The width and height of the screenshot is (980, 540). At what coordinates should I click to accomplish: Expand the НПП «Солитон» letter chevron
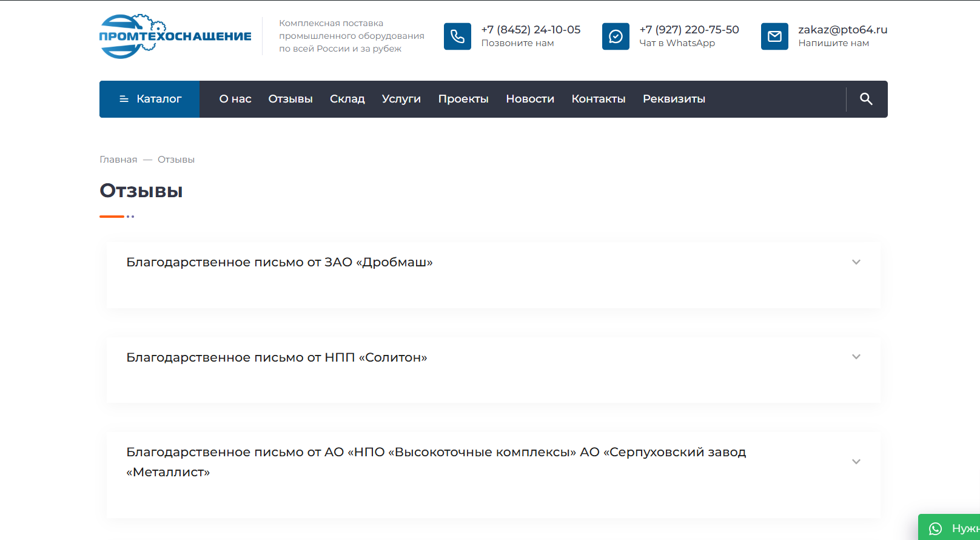pyautogui.click(x=856, y=357)
